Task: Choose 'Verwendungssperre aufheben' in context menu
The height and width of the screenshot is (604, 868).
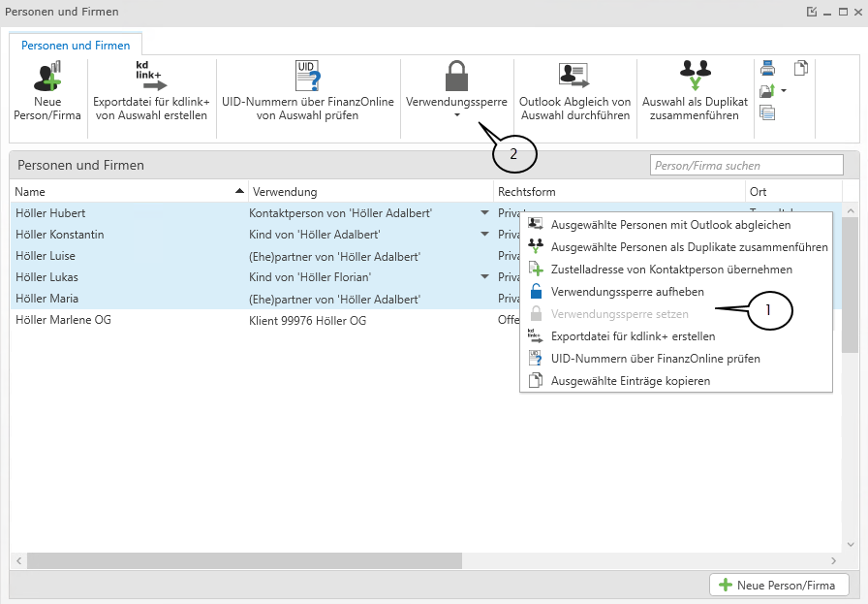Action: 627,291
